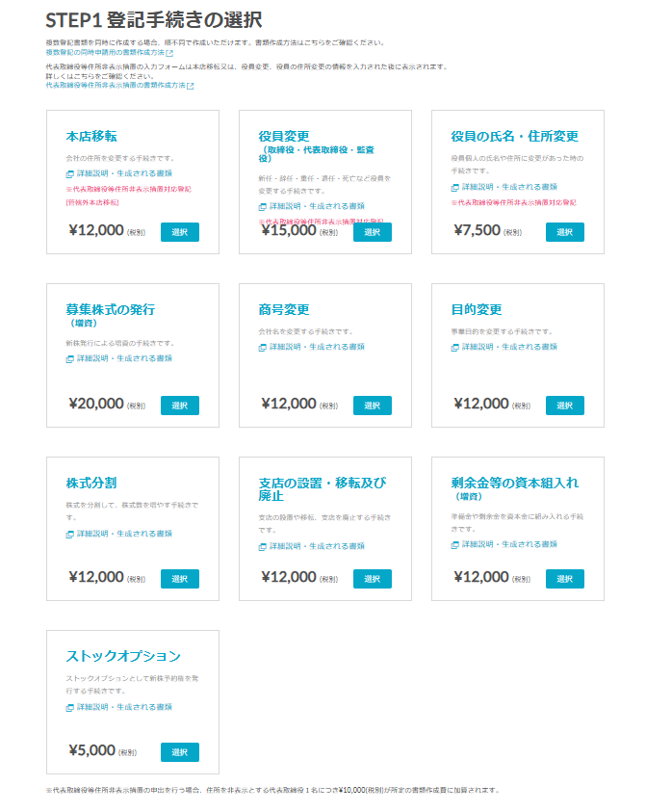Click the detail icon in 株式分割 card
Screen dimensions: 646x812
pyautogui.click(x=70, y=535)
